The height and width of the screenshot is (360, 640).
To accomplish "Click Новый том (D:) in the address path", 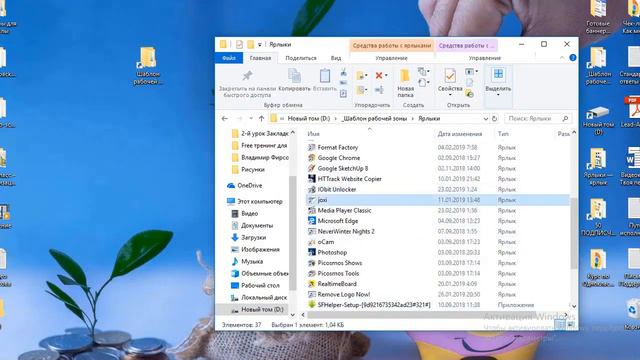I will click(x=309, y=119).
